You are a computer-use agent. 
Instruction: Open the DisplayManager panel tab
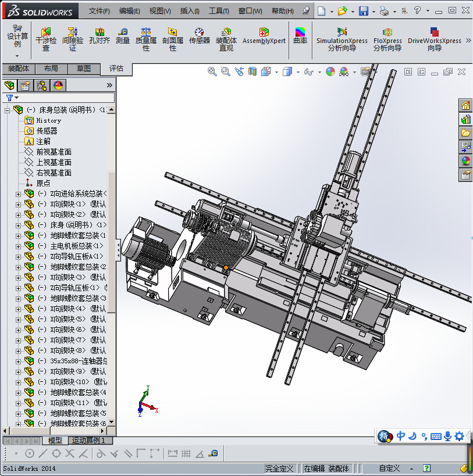(x=58, y=85)
